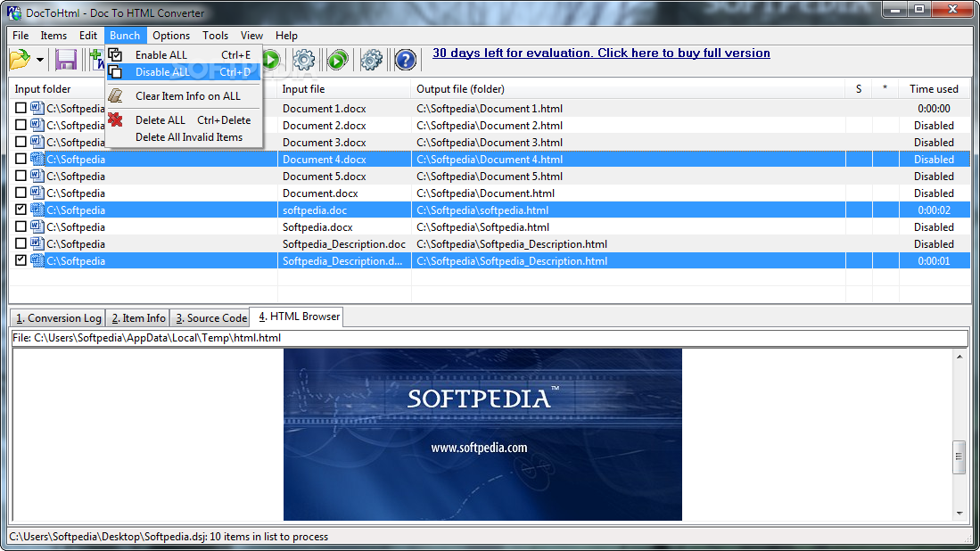Open the Options menu
Viewport: 980px width, 551px height.
click(x=171, y=36)
